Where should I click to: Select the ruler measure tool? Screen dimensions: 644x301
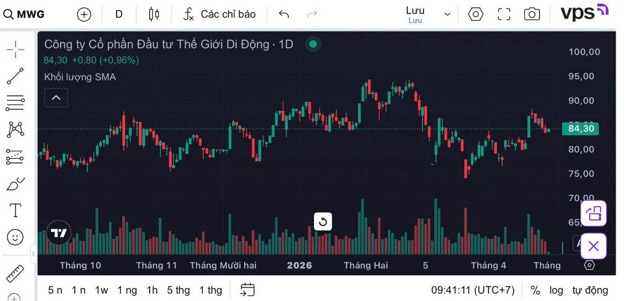[15, 274]
